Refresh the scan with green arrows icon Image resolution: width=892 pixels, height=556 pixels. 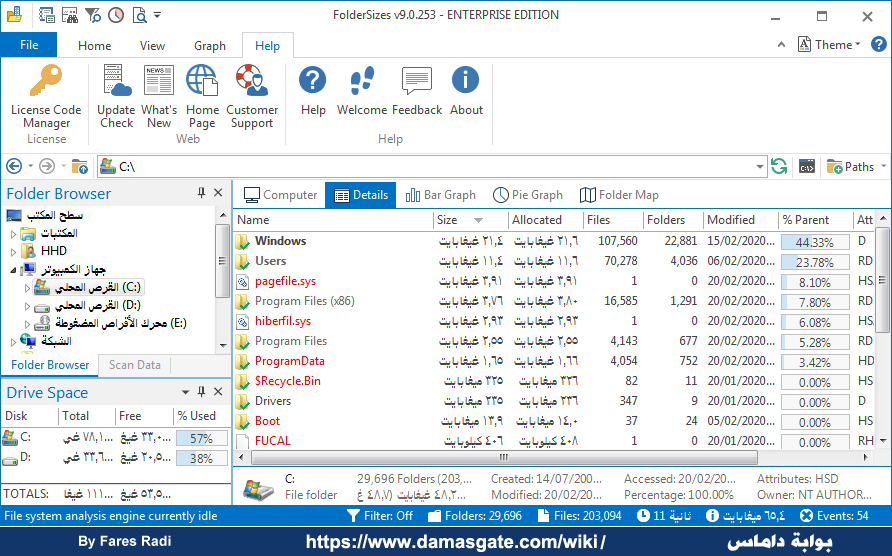779,166
